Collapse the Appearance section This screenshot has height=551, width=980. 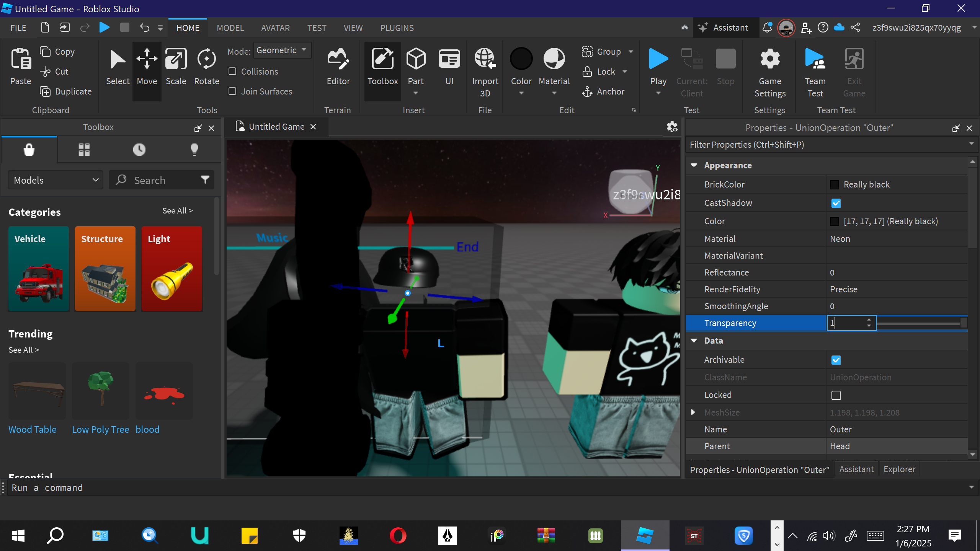click(x=694, y=165)
